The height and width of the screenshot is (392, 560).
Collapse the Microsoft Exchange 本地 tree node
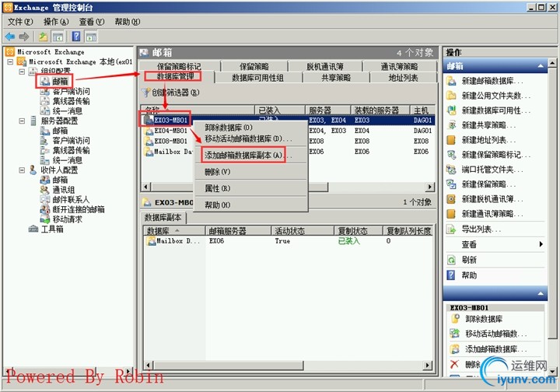click(10, 61)
